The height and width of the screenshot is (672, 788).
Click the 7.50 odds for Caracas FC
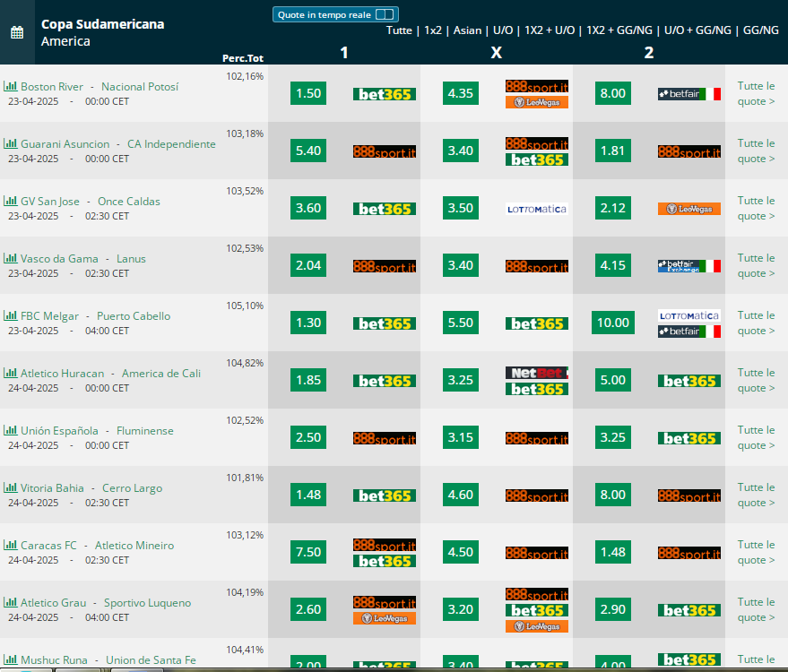[308, 552]
